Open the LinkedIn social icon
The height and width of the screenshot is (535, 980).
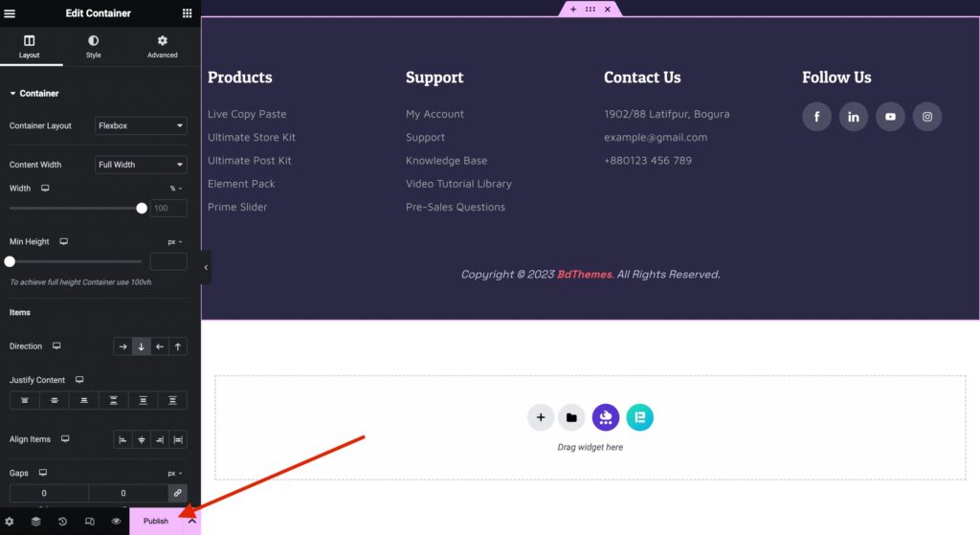[853, 117]
